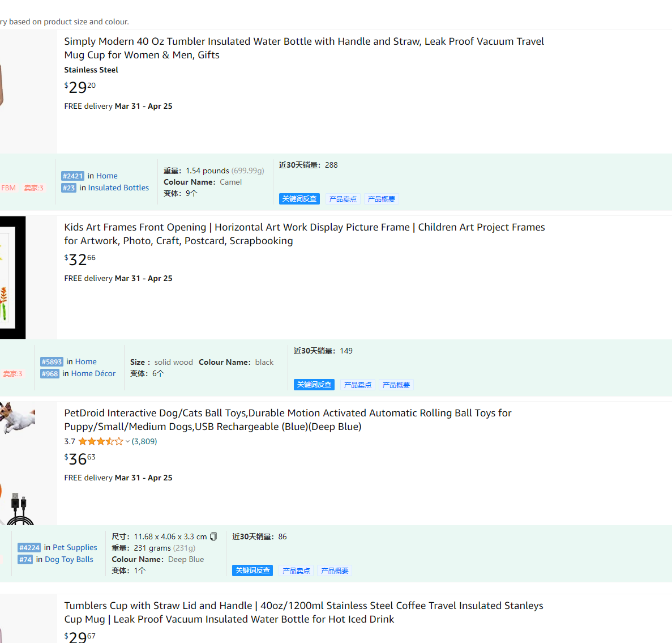Click 关键词反查 for the Kids Art Frames

tap(314, 384)
